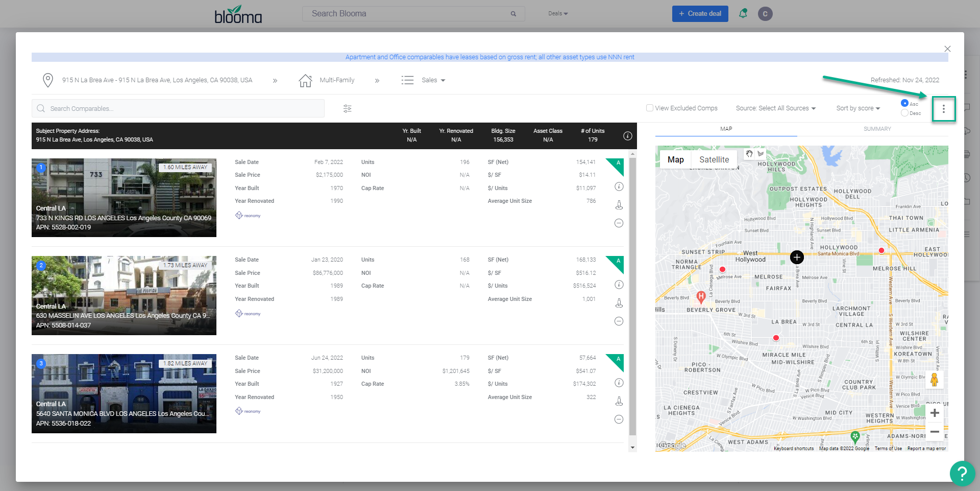This screenshot has height=491, width=980.
Task: Focus the Search Comparables field
Action: (x=178, y=108)
